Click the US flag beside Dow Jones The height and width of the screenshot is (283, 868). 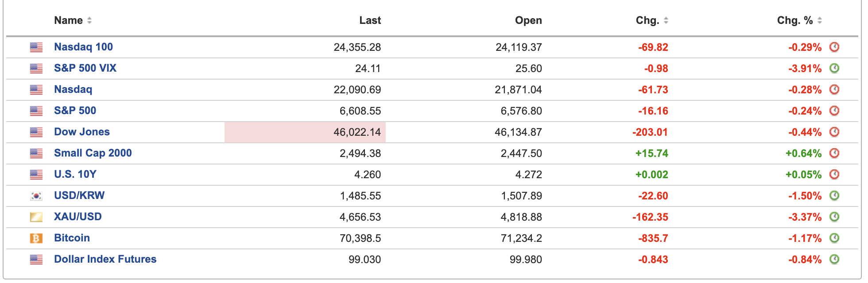pyautogui.click(x=36, y=132)
